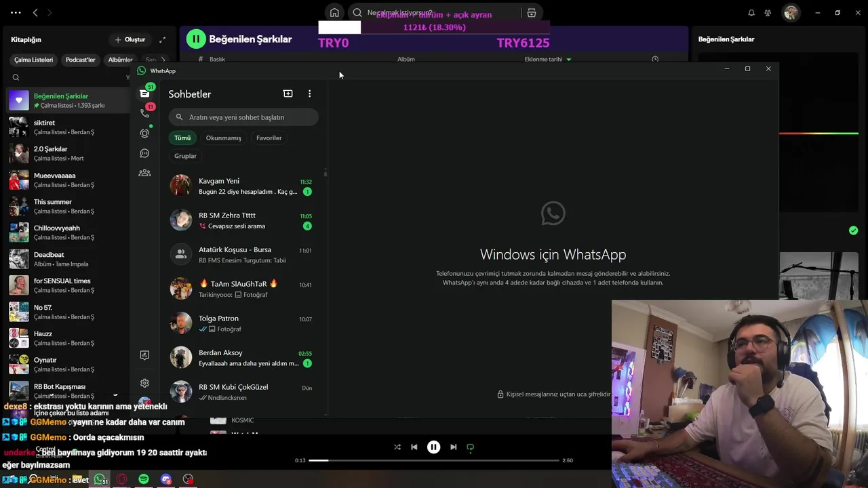Image resolution: width=868 pixels, height=488 pixels.
Task: Pause playback in Spotify bottom bar
Action: coord(433,447)
